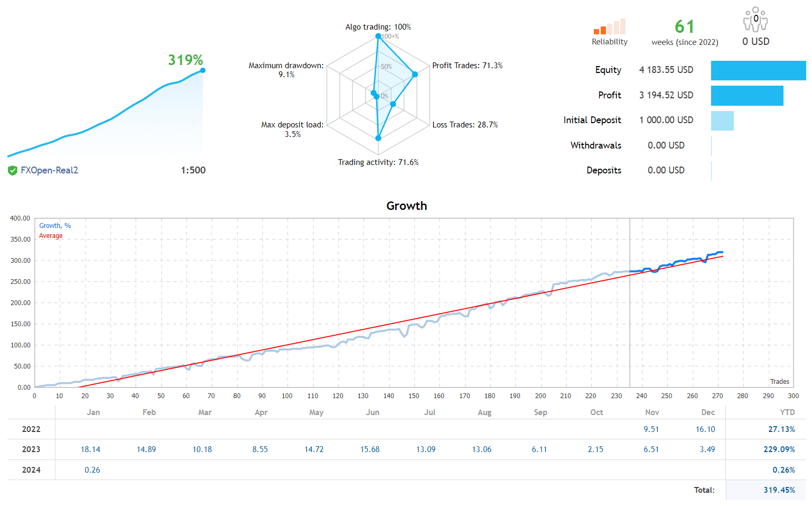Click the 319% growth endpoint dot
The height and width of the screenshot is (506, 812).
click(202, 69)
